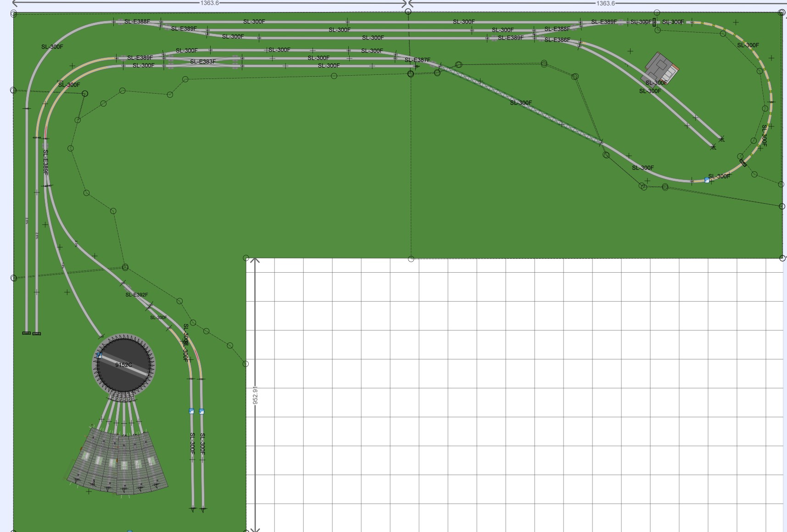The image size is (787, 532).
Task: Select the upper siding track end near the station
Action: tap(721, 139)
